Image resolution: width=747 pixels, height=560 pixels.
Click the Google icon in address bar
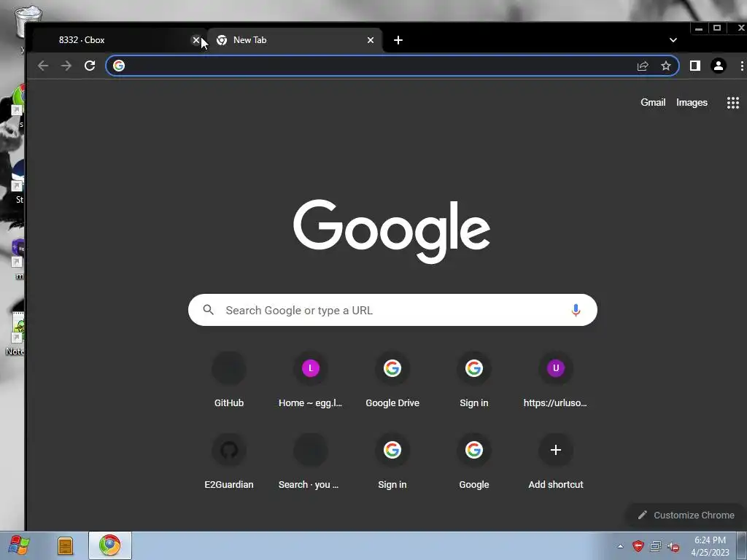pos(119,66)
